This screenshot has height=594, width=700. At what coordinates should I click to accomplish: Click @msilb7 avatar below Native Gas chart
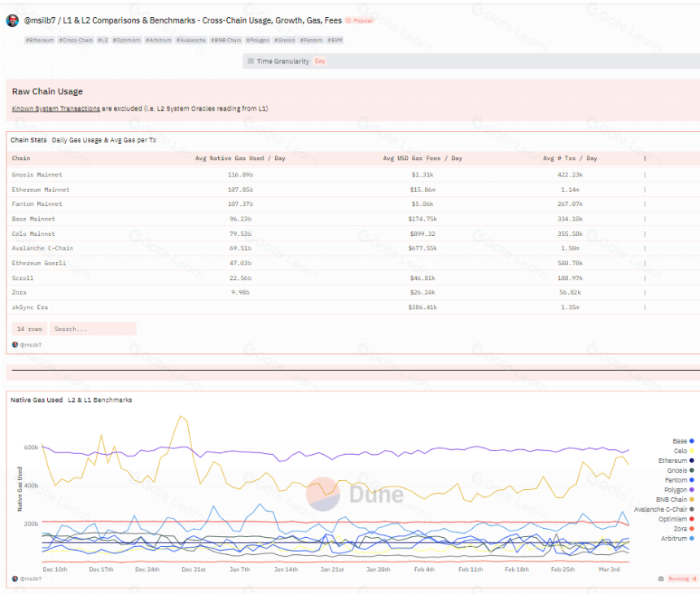tap(15, 579)
